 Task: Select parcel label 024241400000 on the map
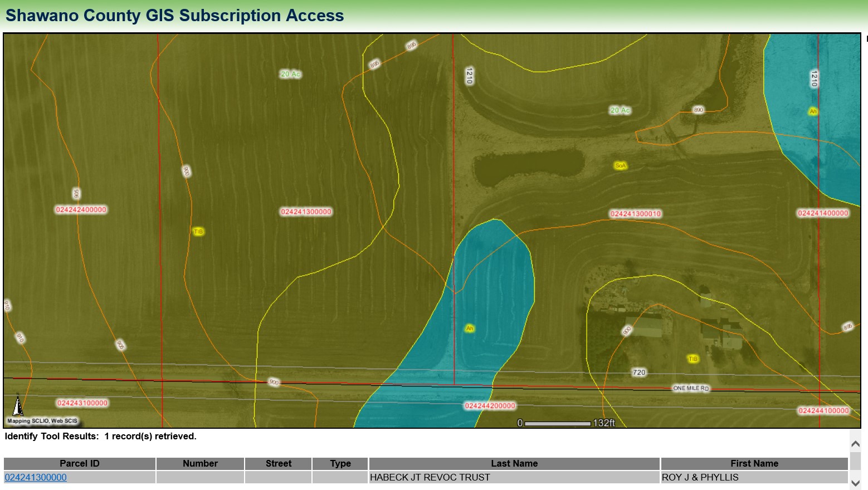click(823, 213)
